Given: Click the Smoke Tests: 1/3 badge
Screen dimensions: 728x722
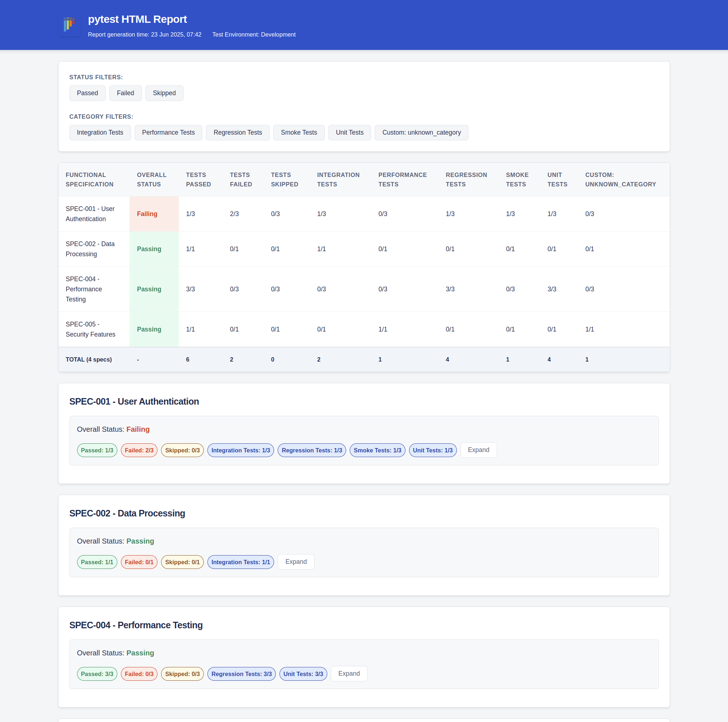Looking at the screenshot, I should point(377,450).
